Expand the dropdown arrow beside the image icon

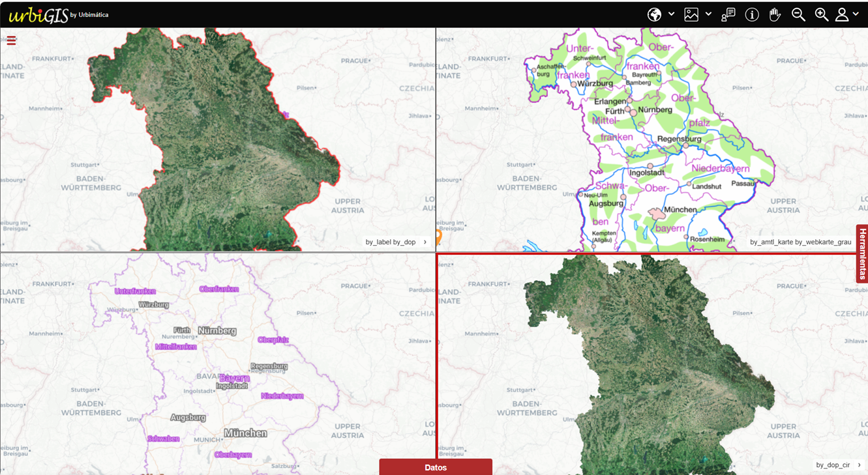[708, 14]
